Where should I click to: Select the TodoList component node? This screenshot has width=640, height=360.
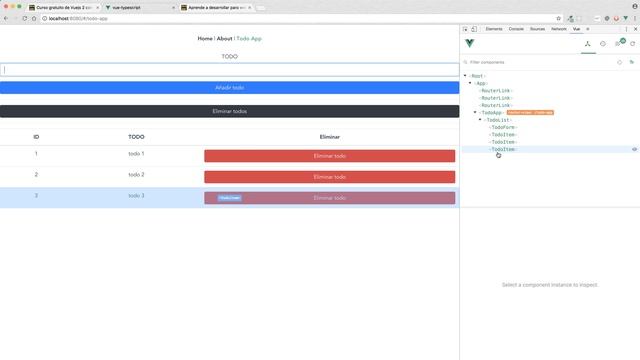coord(498,120)
